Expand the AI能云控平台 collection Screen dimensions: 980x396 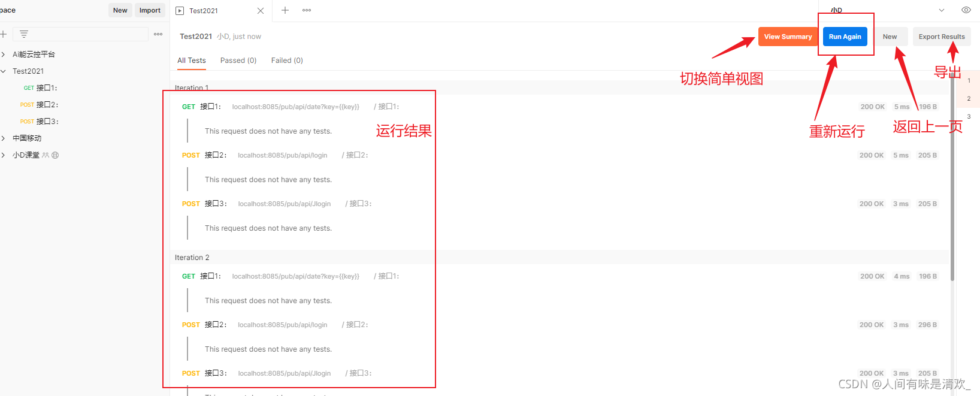(4, 55)
